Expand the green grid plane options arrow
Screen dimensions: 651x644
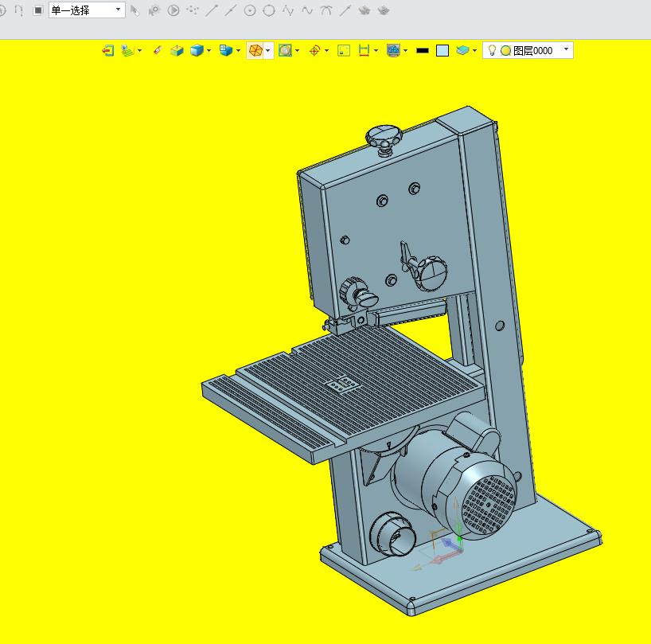(x=139, y=51)
